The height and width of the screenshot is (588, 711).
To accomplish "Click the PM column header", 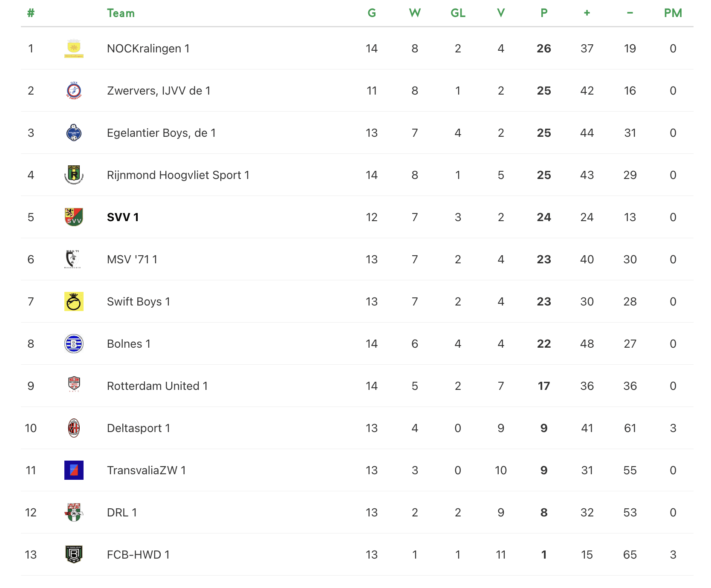I will tap(673, 13).
